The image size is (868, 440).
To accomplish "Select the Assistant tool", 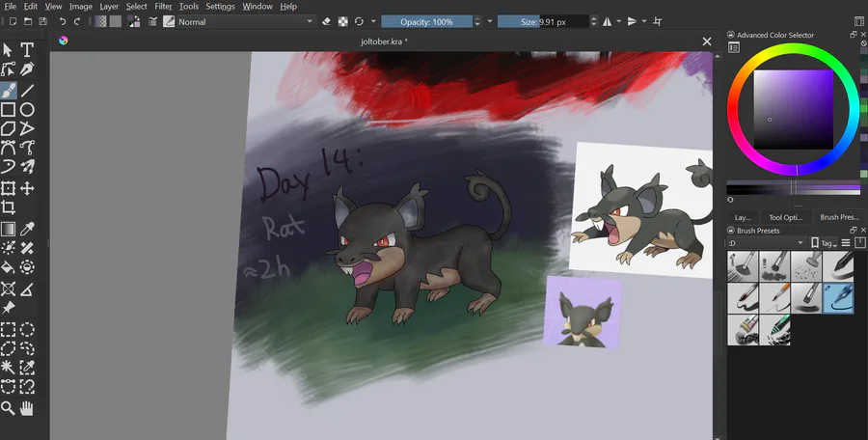I will [8, 289].
